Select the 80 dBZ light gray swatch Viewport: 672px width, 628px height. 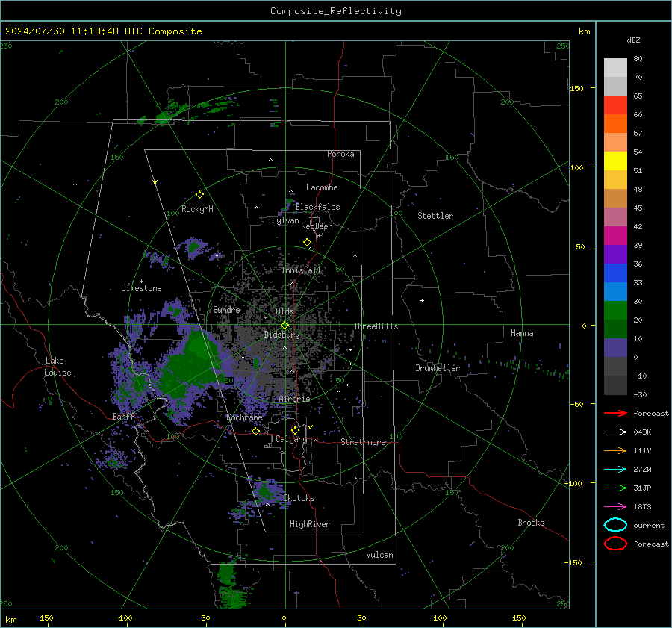(615, 68)
